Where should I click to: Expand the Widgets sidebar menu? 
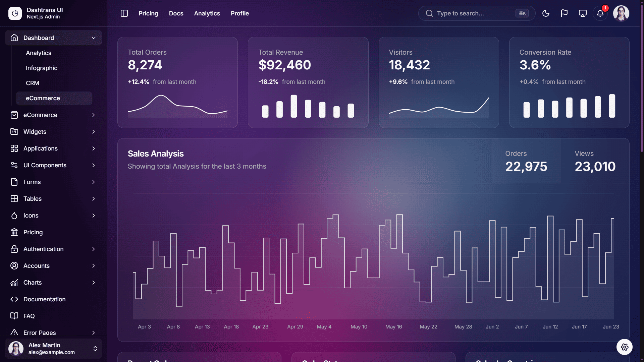(x=53, y=132)
